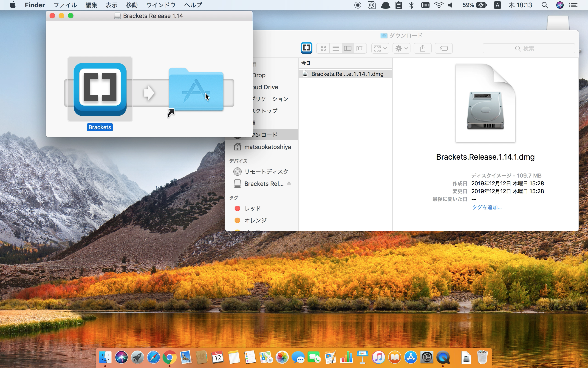Open Reminders from the Dock

(250, 357)
